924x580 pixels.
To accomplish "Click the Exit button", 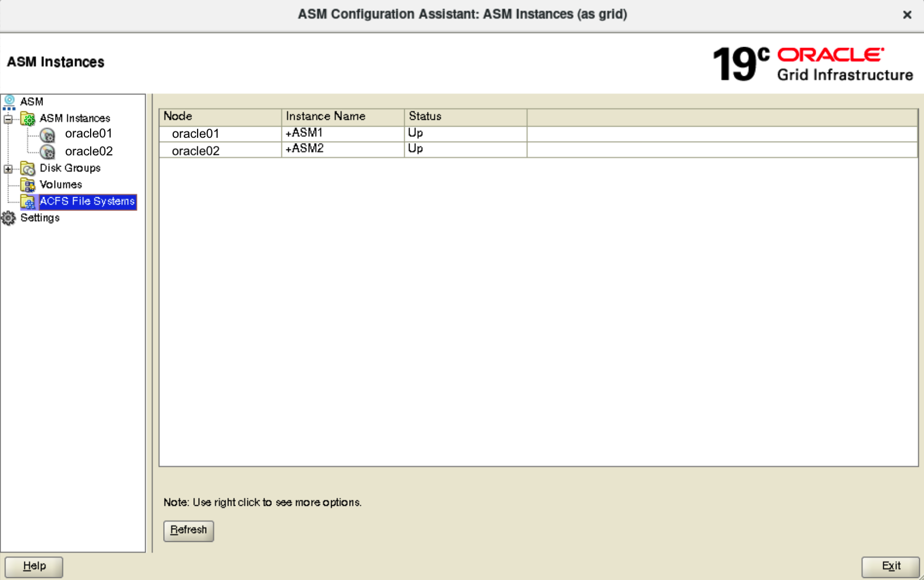I will coord(891,566).
